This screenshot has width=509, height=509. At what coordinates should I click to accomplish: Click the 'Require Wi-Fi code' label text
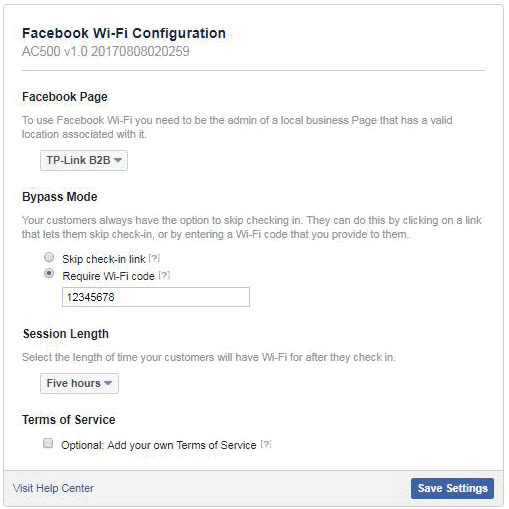108,276
